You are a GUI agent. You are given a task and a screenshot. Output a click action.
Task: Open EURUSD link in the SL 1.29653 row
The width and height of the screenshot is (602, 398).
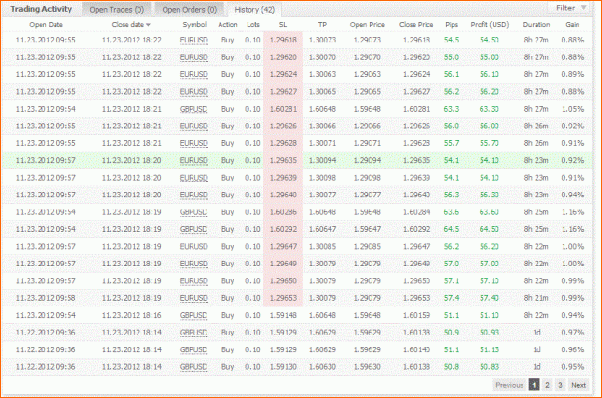[x=194, y=298]
